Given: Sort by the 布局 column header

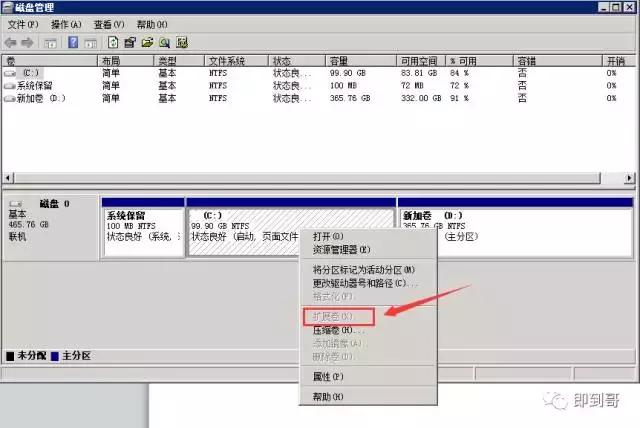Looking at the screenshot, I should [126, 61].
